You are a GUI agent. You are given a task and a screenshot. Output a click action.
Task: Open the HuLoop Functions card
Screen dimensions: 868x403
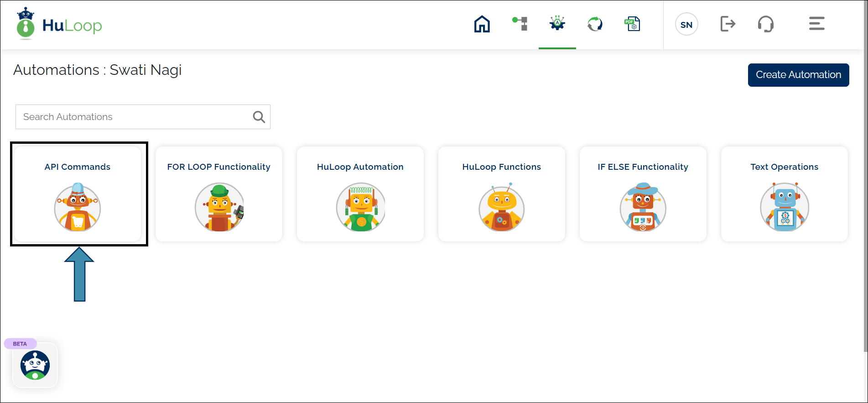tap(502, 194)
